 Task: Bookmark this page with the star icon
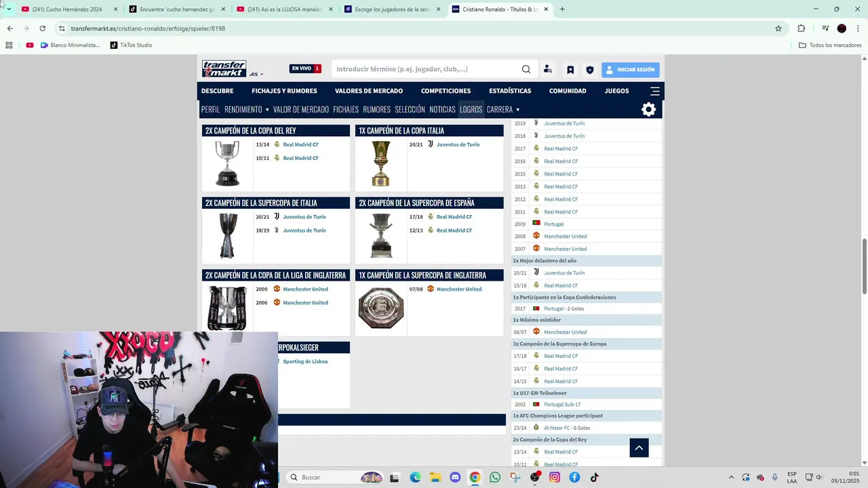[x=778, y=28]
